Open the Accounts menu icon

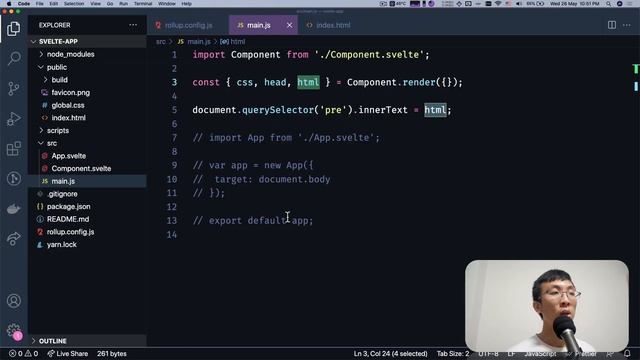pos(13,301)
